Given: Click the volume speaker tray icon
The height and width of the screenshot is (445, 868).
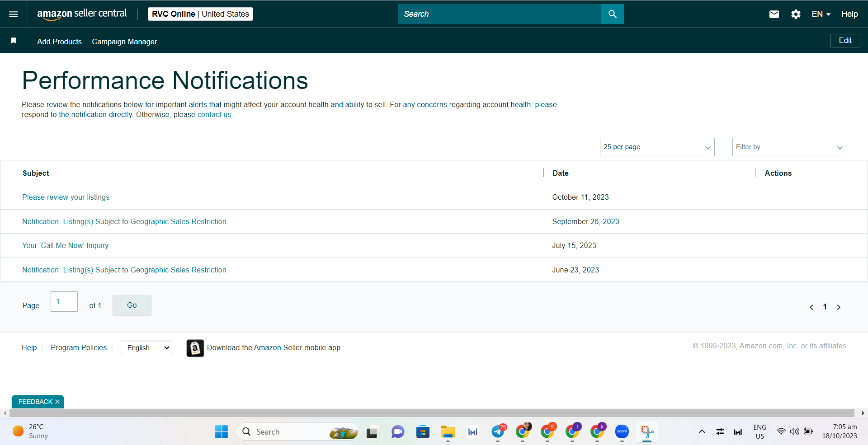Looking at the screenshot, I should [x=794, y=431].
